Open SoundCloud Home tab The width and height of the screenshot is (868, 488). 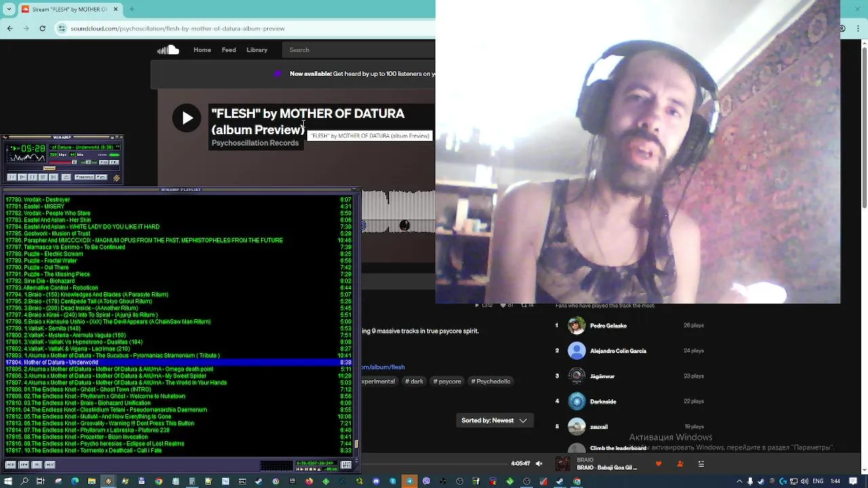pyautogui.click(x=202, y=49)
